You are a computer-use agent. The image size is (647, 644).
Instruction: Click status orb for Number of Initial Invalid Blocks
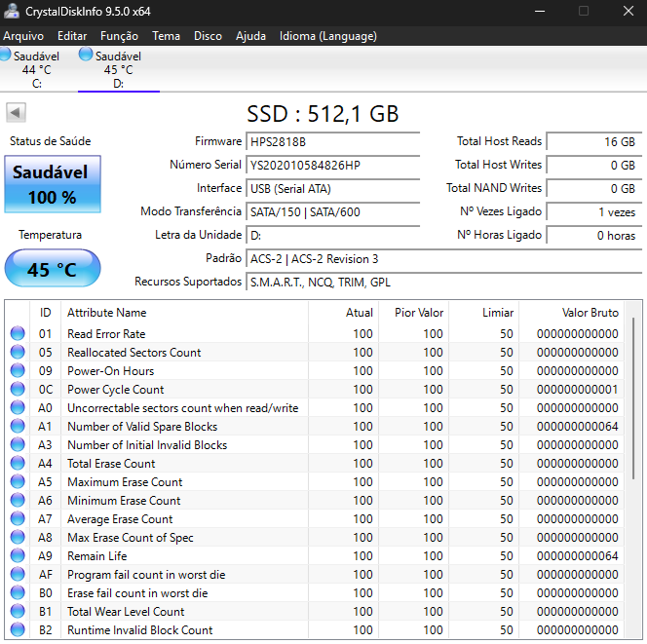pos(18,444)
